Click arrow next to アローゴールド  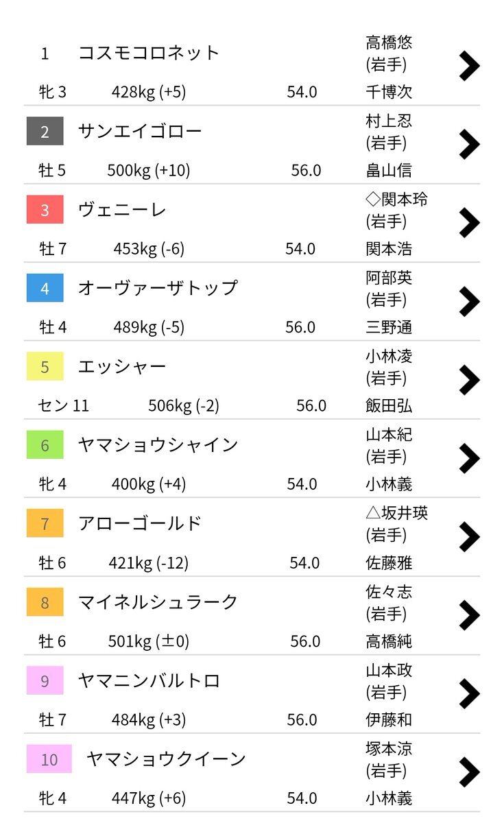tap(469, 536)
